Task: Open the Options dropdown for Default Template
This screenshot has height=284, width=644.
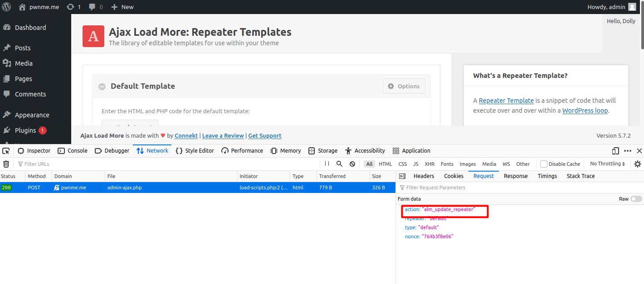Action: point(404,86)
